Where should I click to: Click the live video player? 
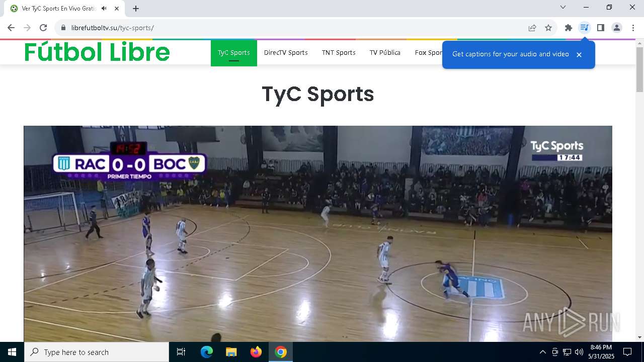318,234
